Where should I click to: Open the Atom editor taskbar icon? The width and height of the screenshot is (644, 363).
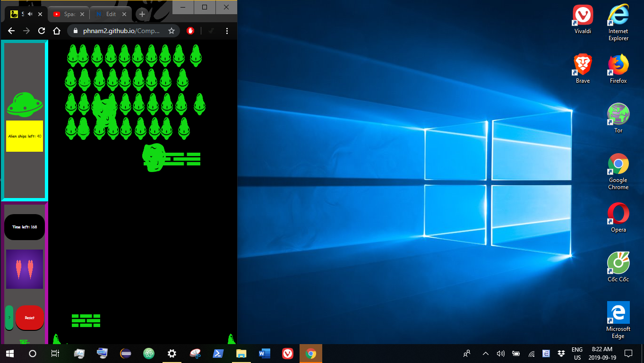coord(149,354)
